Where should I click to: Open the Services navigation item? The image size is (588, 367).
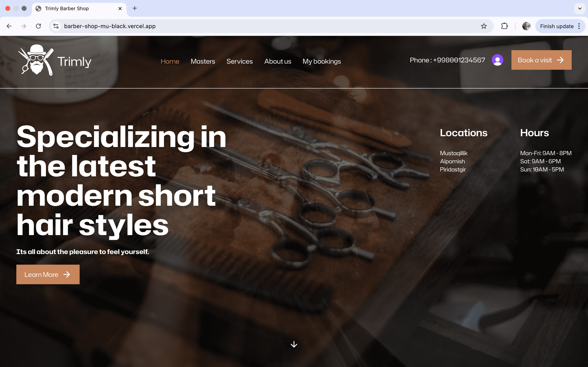click(239, 61)
